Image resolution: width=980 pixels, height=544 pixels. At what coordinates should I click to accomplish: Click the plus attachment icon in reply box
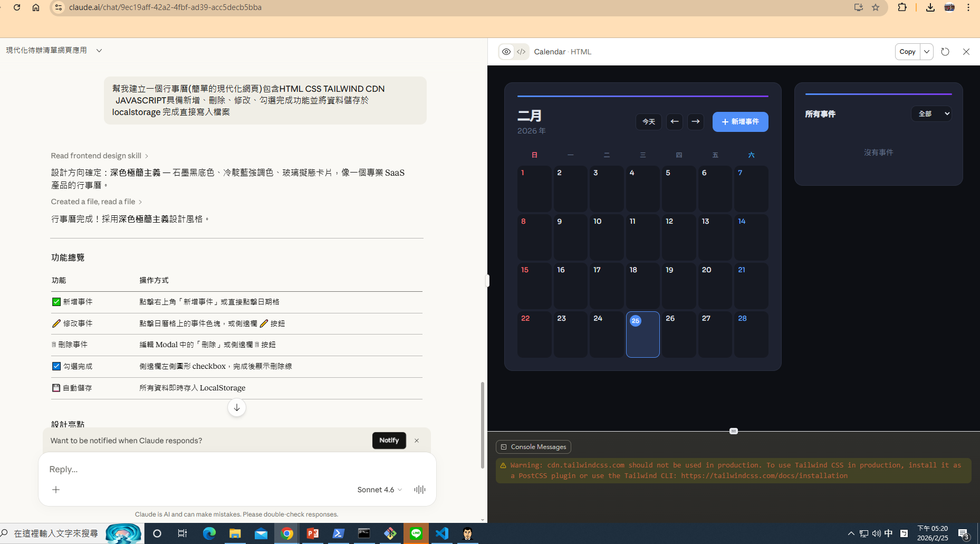tap(56, 490)
